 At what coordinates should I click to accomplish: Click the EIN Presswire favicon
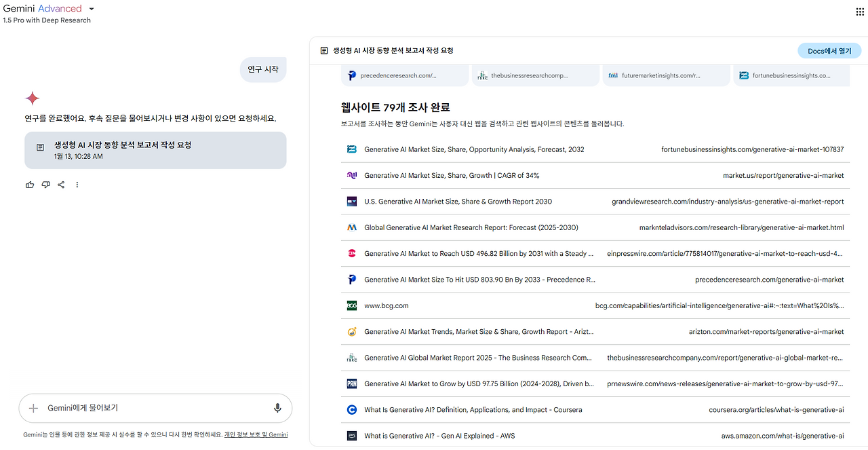coord(352,253)
